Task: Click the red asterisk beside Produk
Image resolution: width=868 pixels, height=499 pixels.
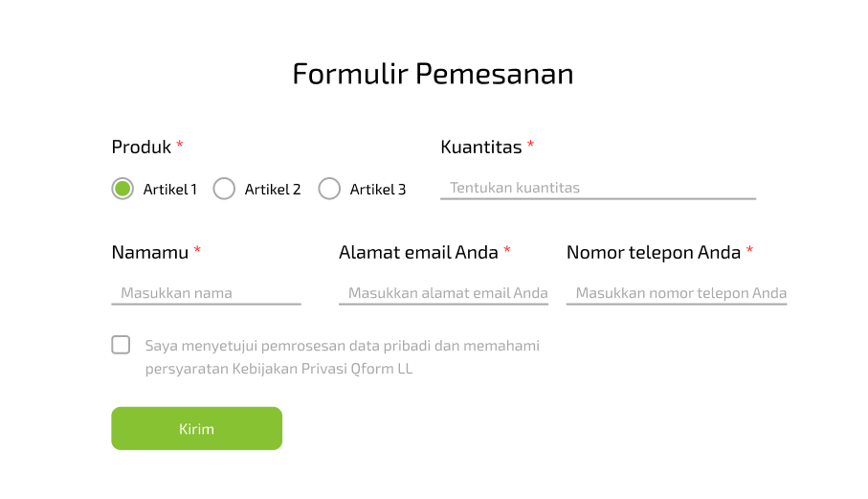Action: (x=180, y=146)
